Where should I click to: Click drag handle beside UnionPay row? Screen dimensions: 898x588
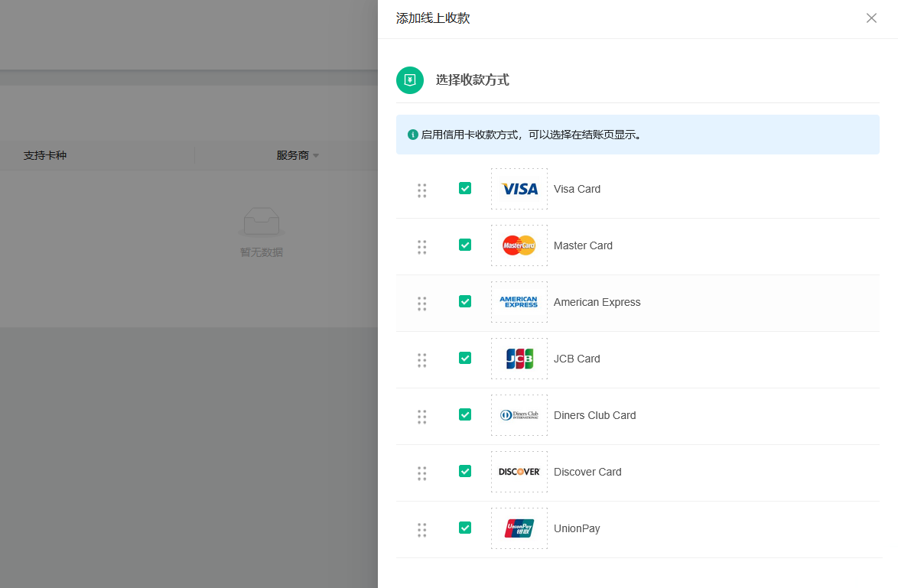coord(421,530)
